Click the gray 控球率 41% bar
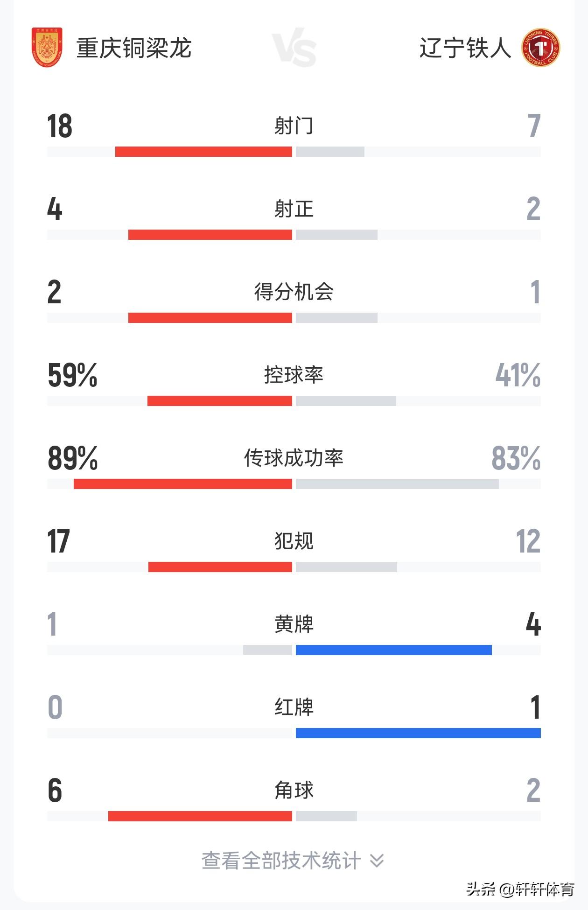 click(346, 401)
